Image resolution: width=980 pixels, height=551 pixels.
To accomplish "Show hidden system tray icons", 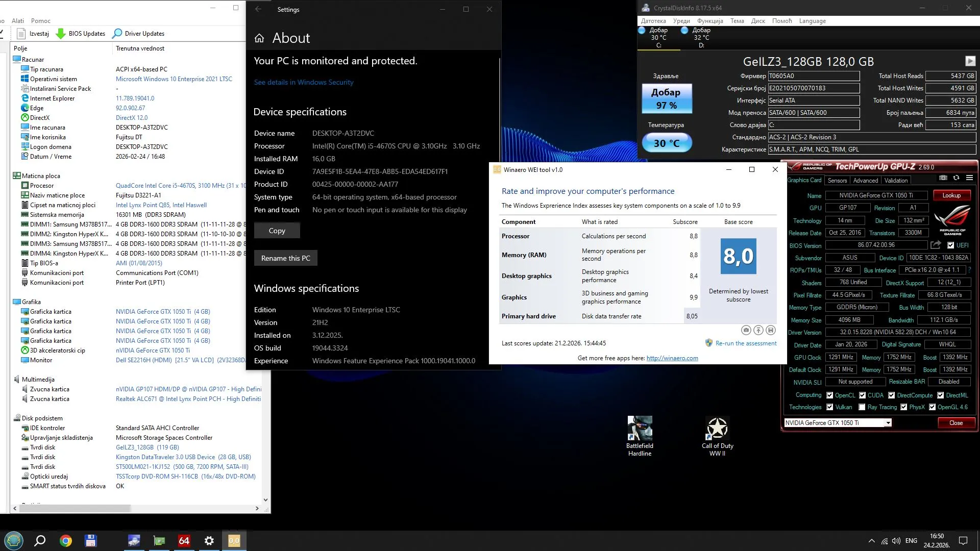I will [871, 541].
